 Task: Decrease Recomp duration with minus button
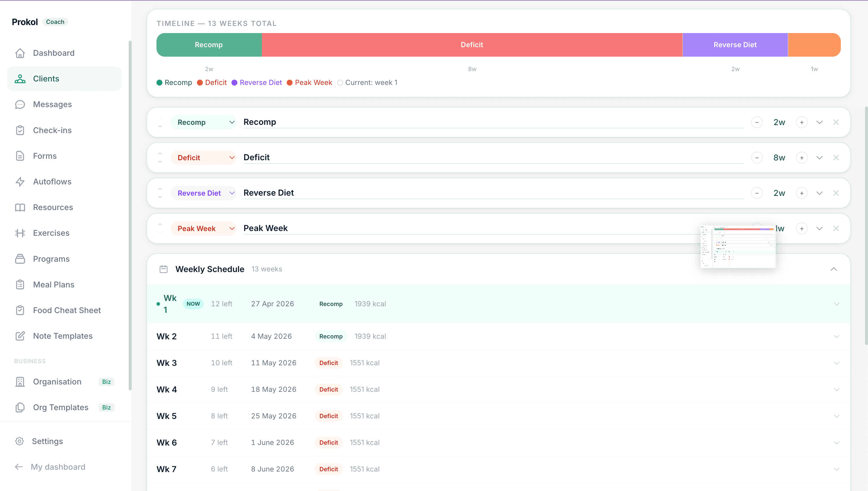[x=757, y=122]
